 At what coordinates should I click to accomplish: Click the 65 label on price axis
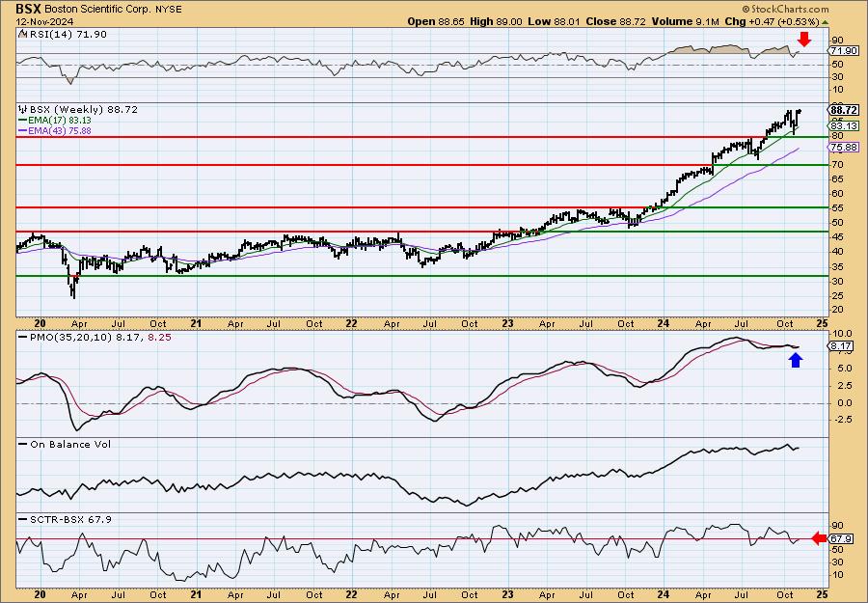coord(838,179)
